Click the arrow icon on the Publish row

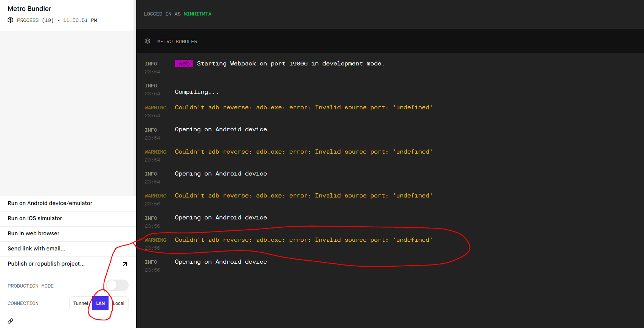(124, 264)
